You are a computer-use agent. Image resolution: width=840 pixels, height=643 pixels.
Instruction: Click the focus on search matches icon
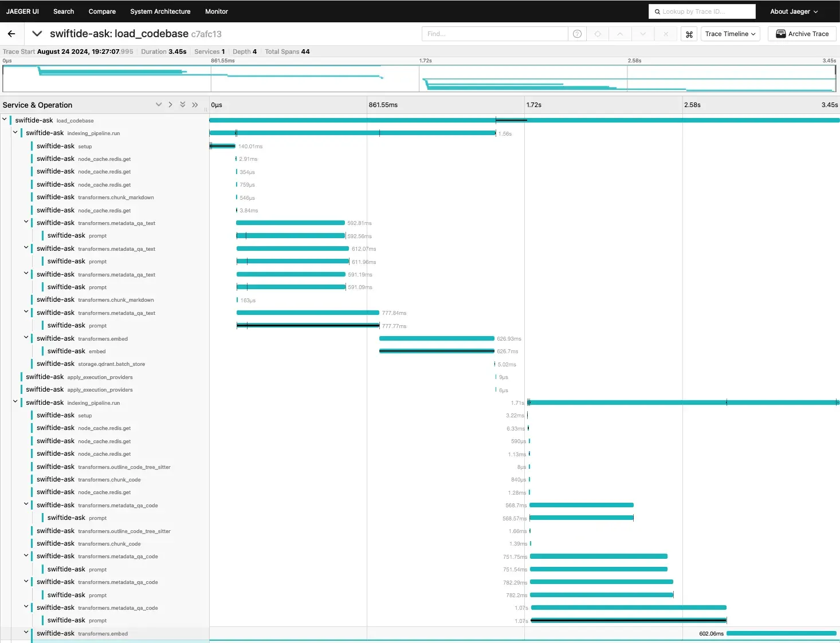tap(598, 34)
